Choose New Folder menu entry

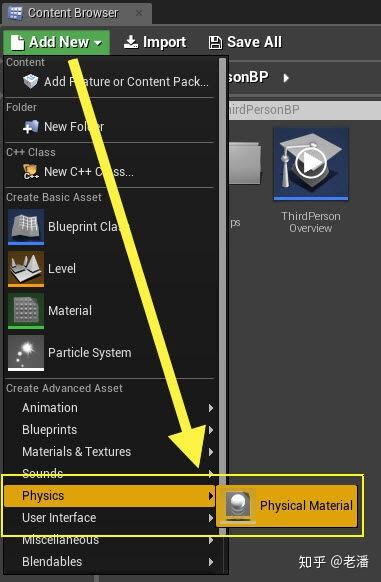click(110, 127)
